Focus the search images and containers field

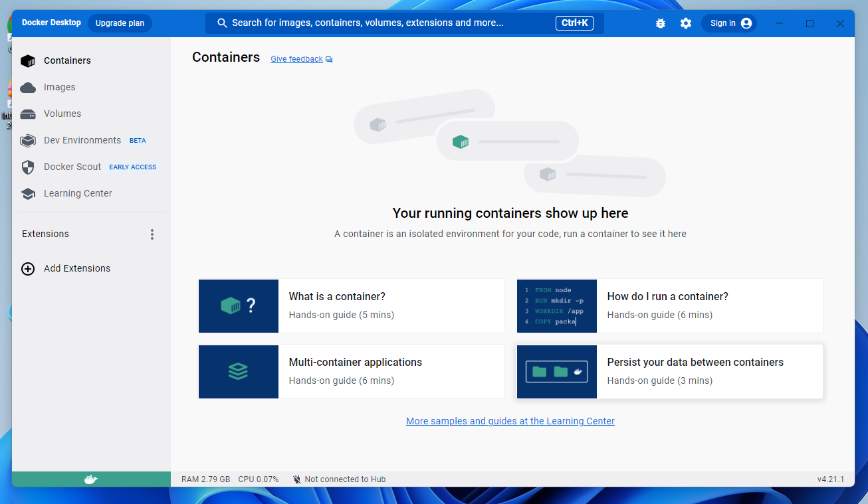[405, 23]
